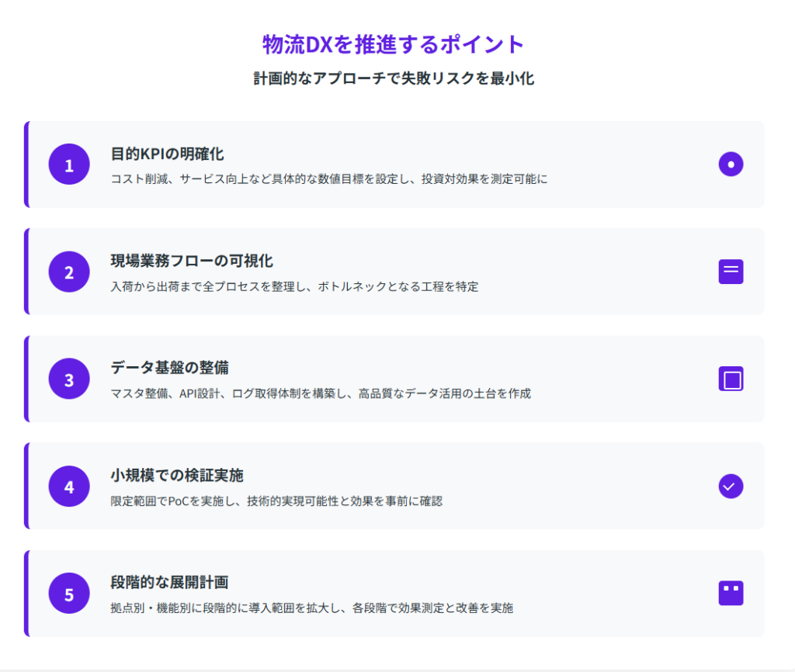Select the number 5 circle badge

(69, 594)
